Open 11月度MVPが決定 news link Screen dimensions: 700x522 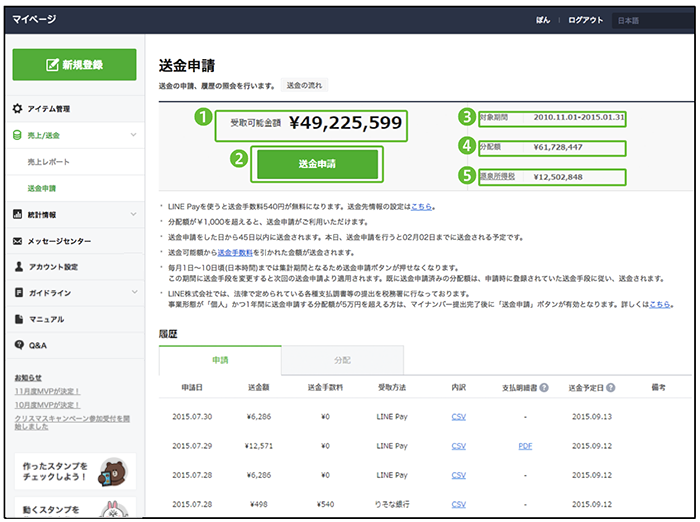[47, 392]
